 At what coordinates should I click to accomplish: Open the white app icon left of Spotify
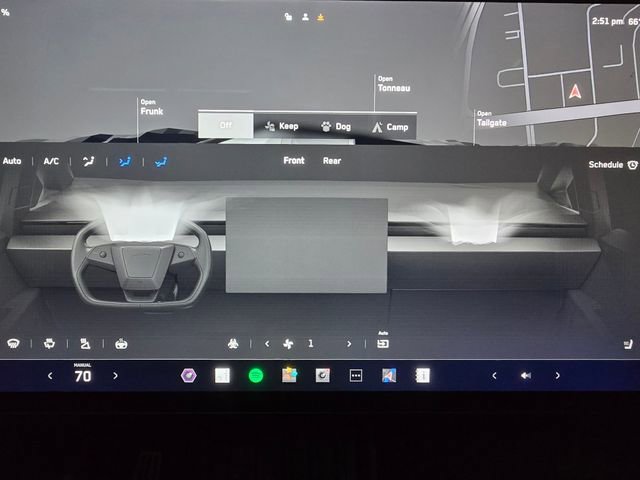(222, 376)
